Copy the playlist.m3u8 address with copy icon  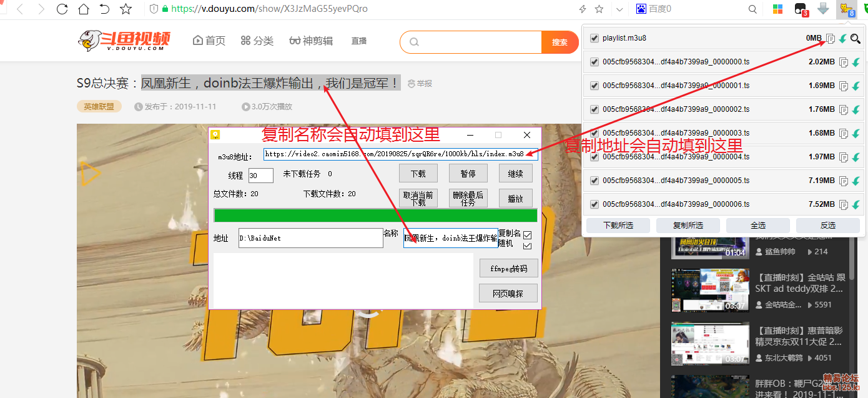831,39
